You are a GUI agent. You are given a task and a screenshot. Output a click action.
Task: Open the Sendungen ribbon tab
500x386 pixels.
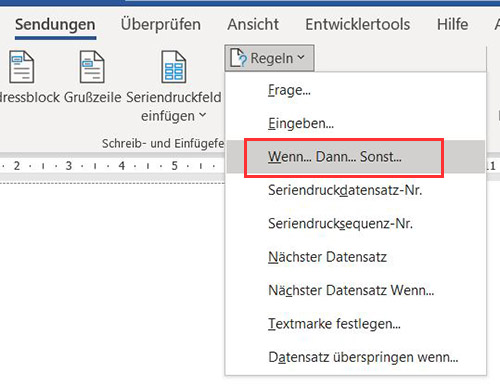55,25
